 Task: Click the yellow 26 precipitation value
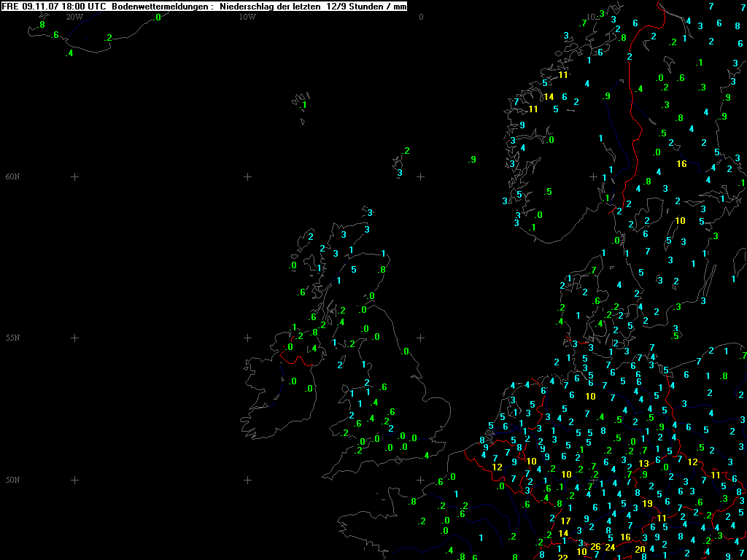[x=595, y=547]
